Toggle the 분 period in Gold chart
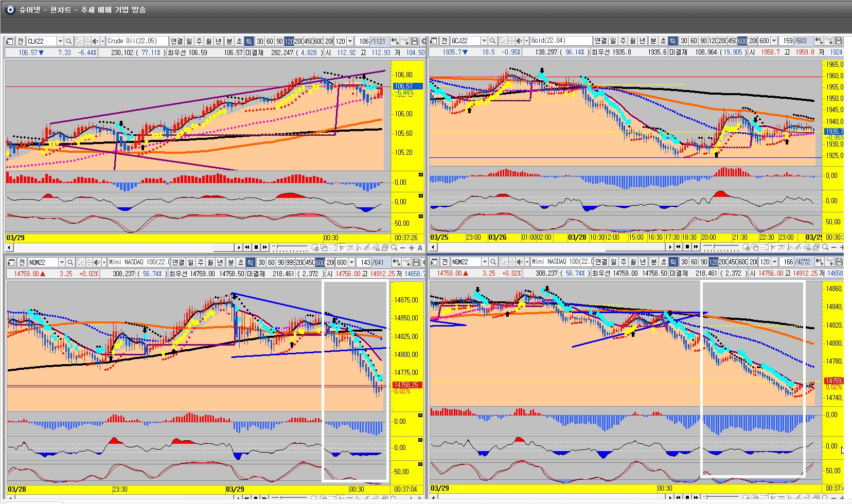Viewport: 852px width, 504px height. click(x=653, y=41)
